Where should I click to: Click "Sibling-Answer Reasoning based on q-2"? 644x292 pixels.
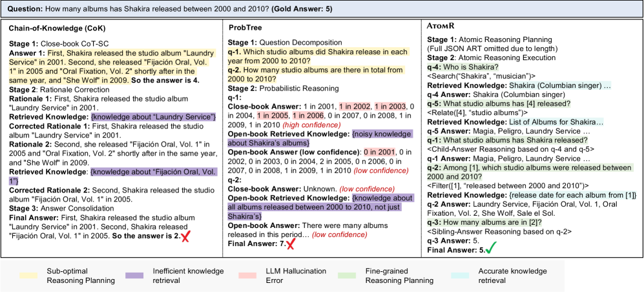(x=499, y=232)
